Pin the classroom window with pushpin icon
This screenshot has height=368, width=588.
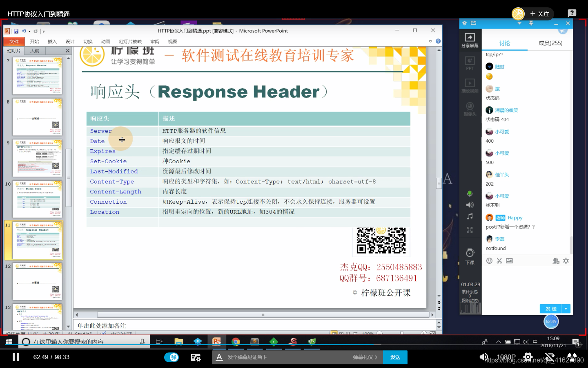coord(531,23)
